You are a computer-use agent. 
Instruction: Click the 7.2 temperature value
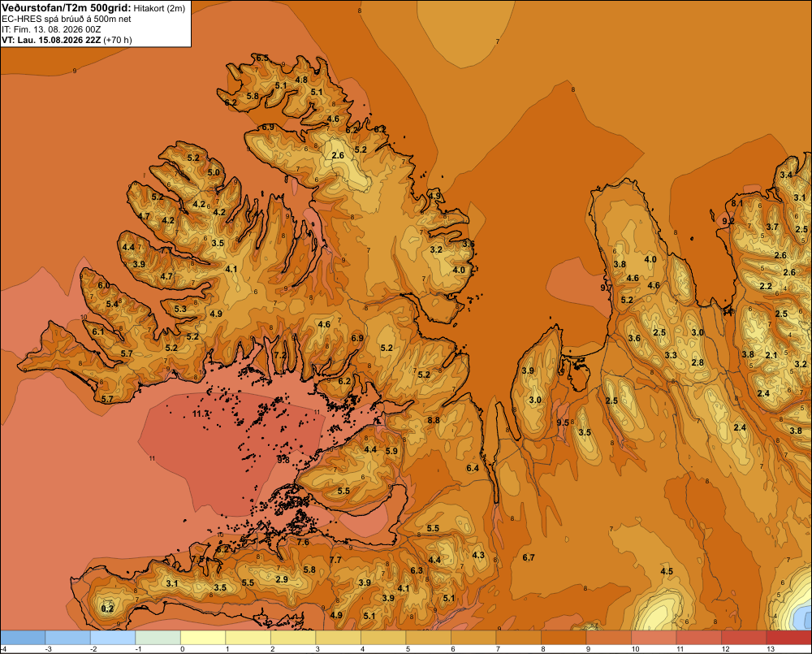pyautogui.click(x=280, y=355)
